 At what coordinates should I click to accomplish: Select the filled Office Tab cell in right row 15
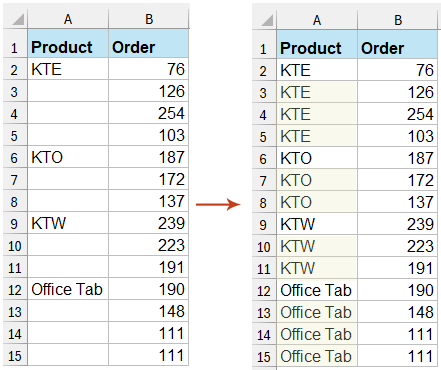[x=317, y=356]
